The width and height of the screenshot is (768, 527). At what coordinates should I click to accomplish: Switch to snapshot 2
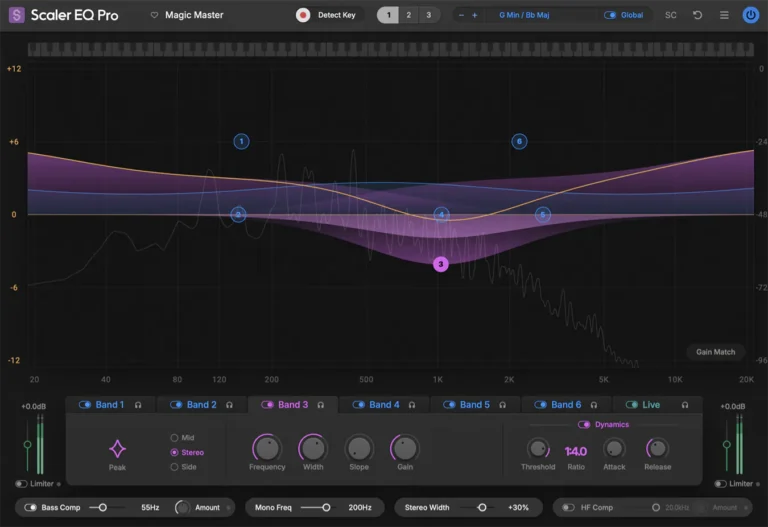pyautogui.click(x=408, y=15)
